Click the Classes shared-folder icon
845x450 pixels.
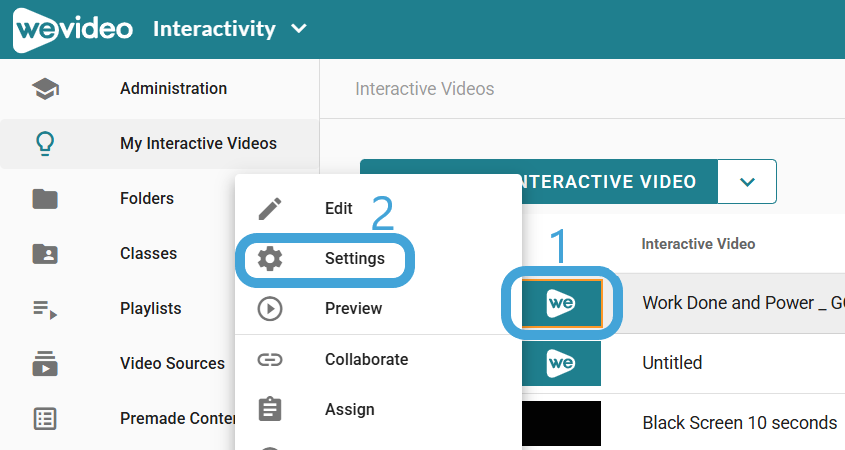tap(45, 254)
